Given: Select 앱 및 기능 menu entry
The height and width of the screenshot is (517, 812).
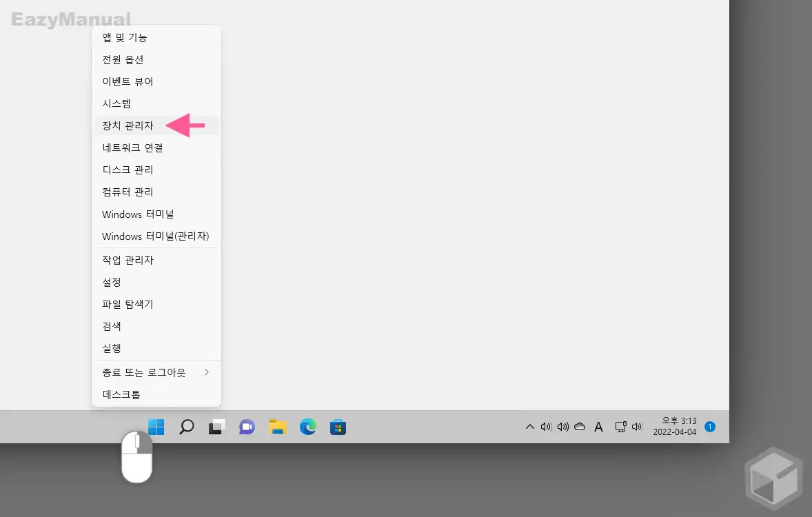Looking at the screenshot, I should click(x=156, y=37).
